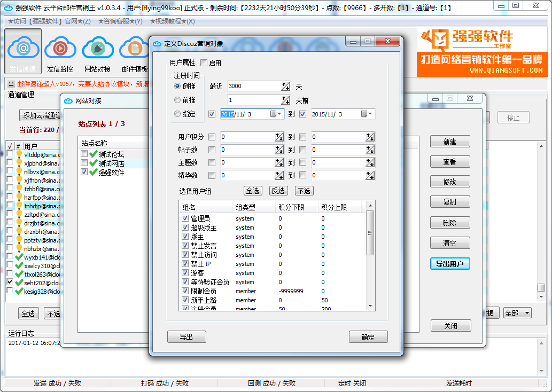Image resolution: width=552 pixels, height=392 pixels.
Task: Confirm with the 确定 button
Action: click(x=368, y=337)
